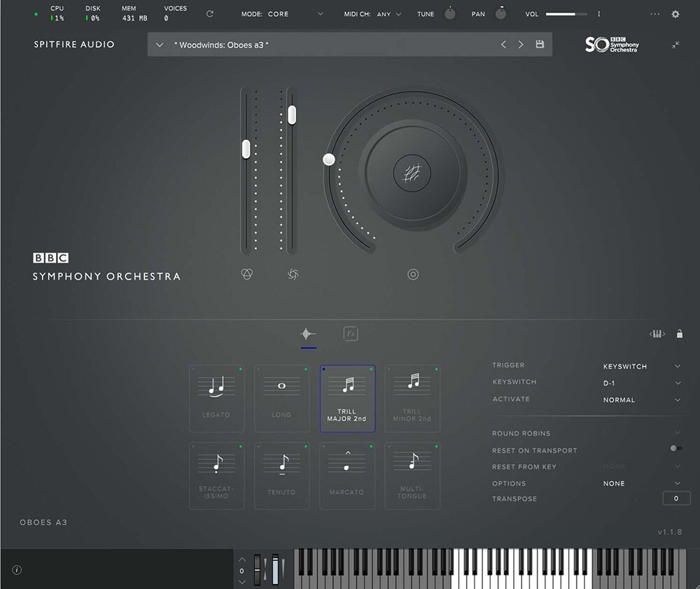Click the left expression slider handle
Image resolution: width=700 pixels, height=589 pixels.
coord(246,149)
